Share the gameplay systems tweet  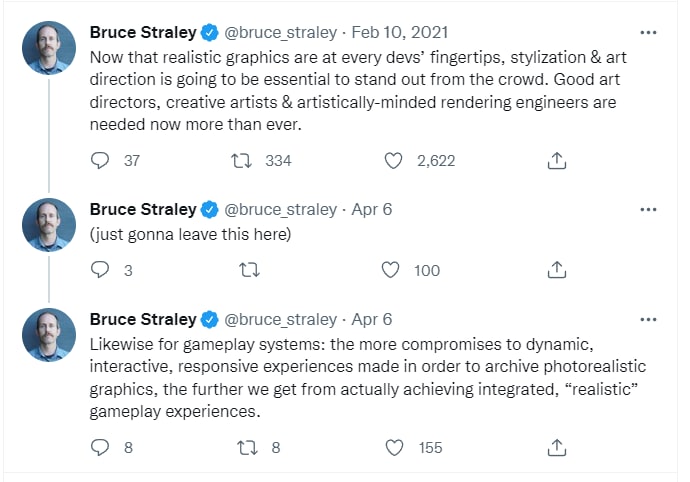point(558,447)
